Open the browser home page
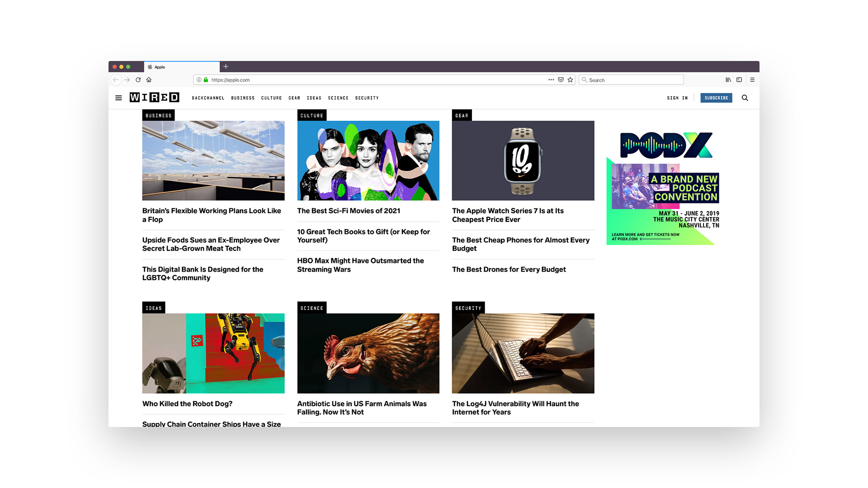 [149, 80]
